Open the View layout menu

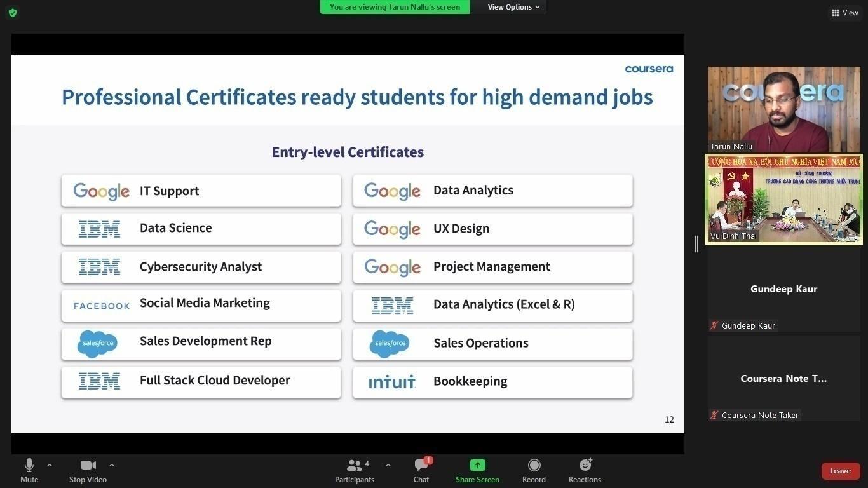(844, 13)
